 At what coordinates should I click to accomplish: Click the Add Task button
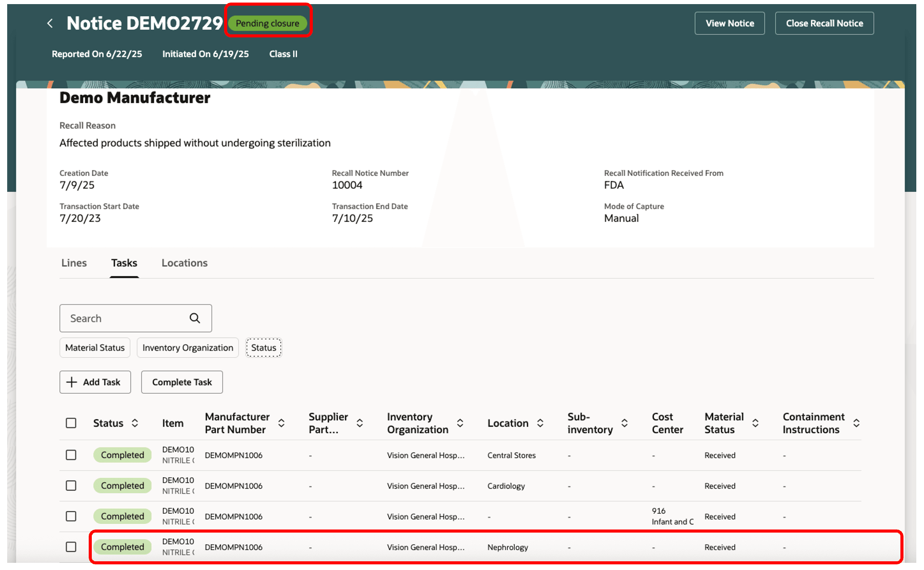(95, 382)
